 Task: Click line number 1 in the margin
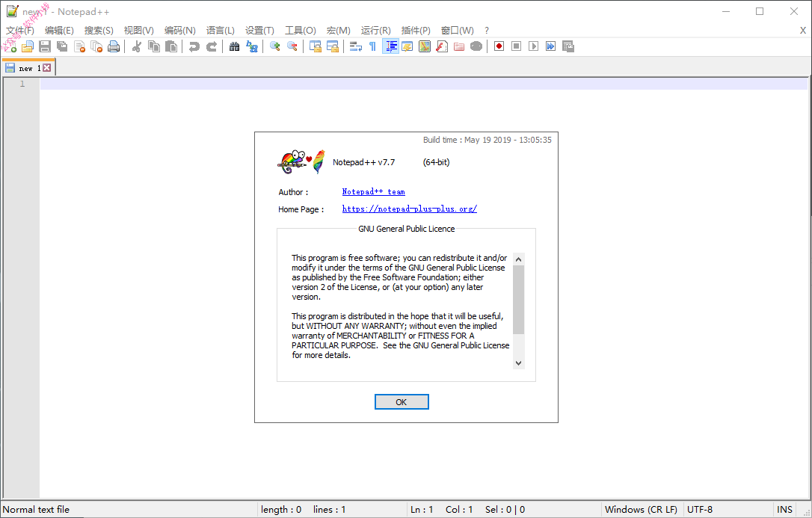(22, 84)
